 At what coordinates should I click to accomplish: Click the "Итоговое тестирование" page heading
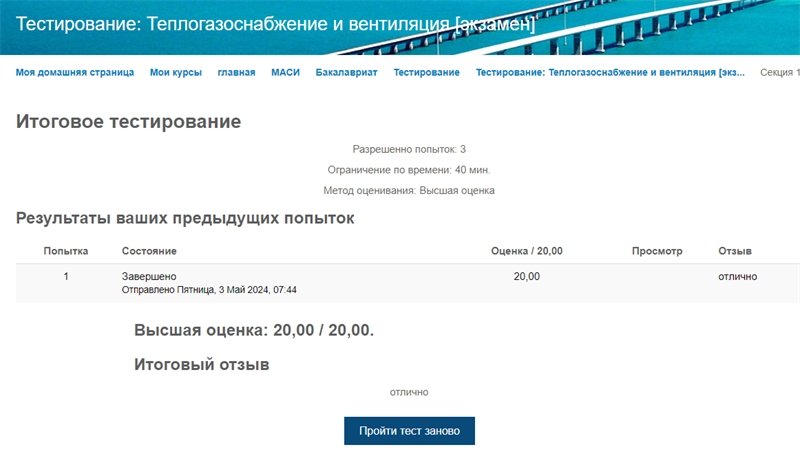[128, 122]
